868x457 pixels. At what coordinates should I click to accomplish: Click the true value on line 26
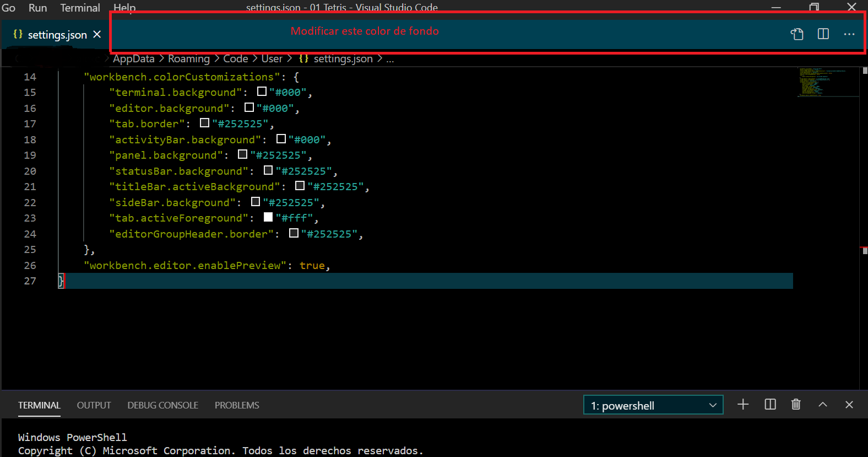coord(312,266)
